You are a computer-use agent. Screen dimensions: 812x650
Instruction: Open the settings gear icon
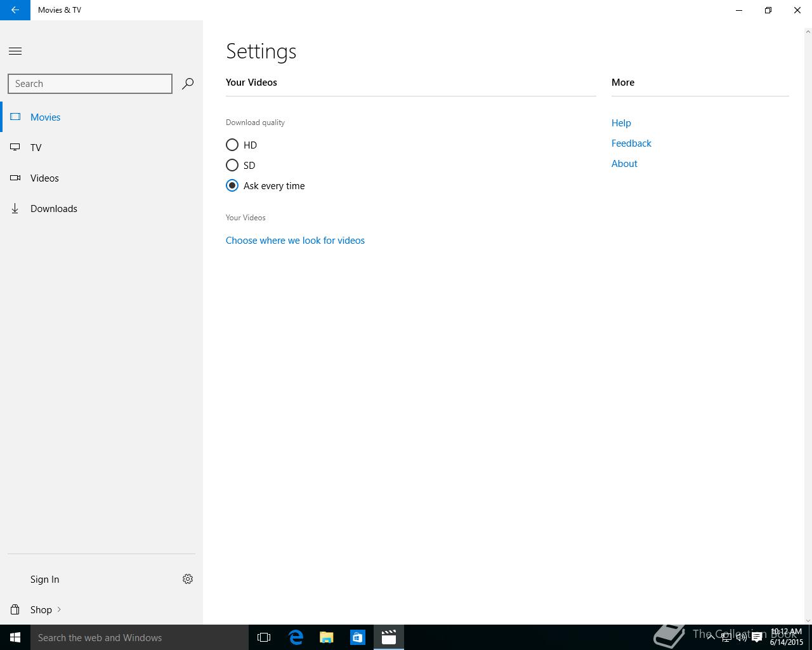click(188, 579)
